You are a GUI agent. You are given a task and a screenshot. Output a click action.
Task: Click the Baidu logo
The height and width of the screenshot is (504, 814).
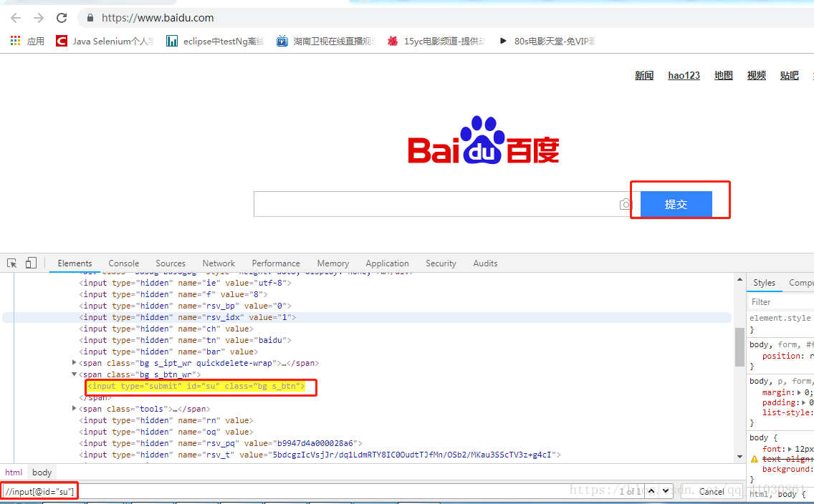tap(483, 140)
